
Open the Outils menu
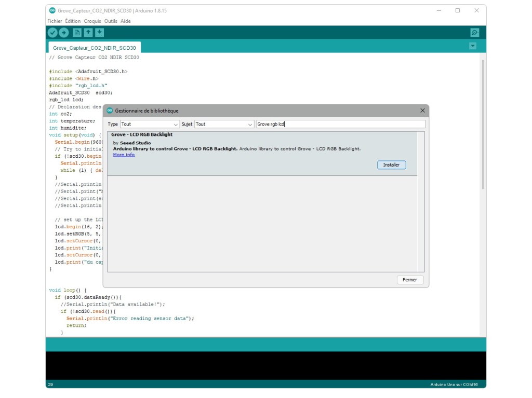[111, 21]
